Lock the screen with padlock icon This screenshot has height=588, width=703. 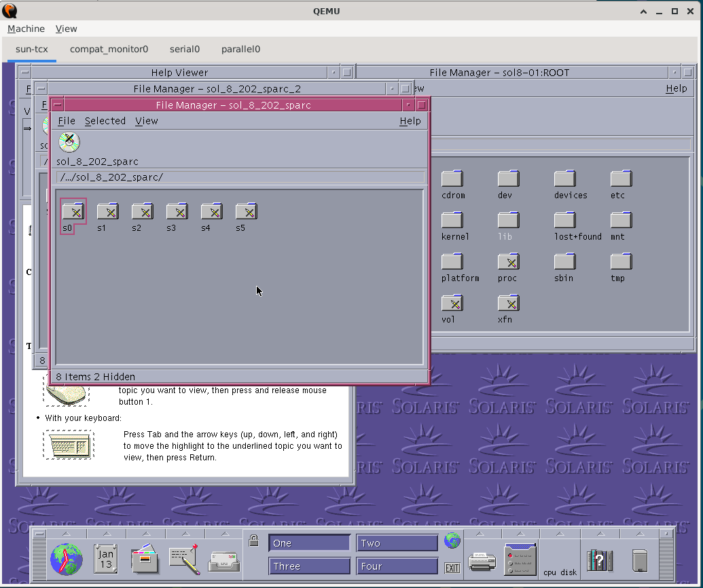(253, 541)
